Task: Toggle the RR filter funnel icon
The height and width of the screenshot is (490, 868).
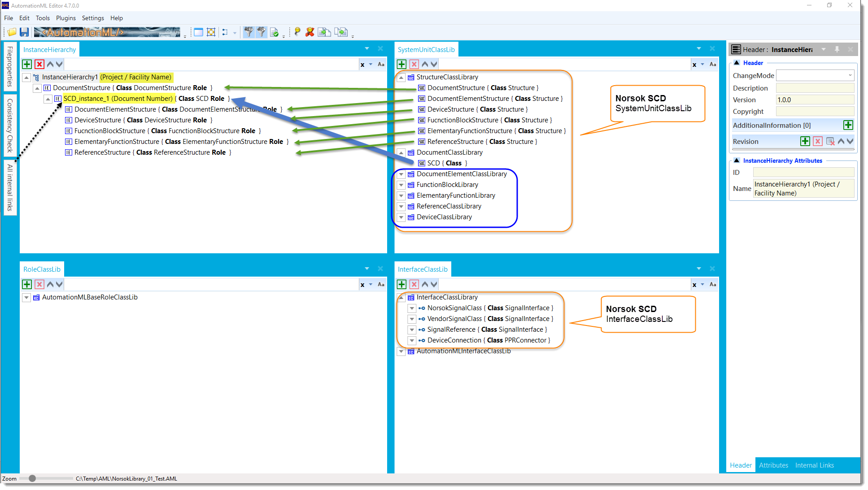Action: coord(261,32)
